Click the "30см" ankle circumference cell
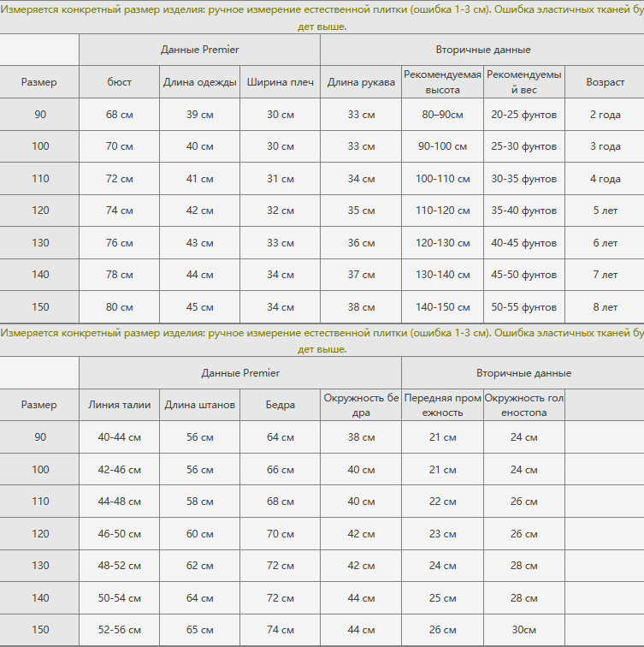The width and height of the screenshot is (644, 647). click(x=523, y=630)
